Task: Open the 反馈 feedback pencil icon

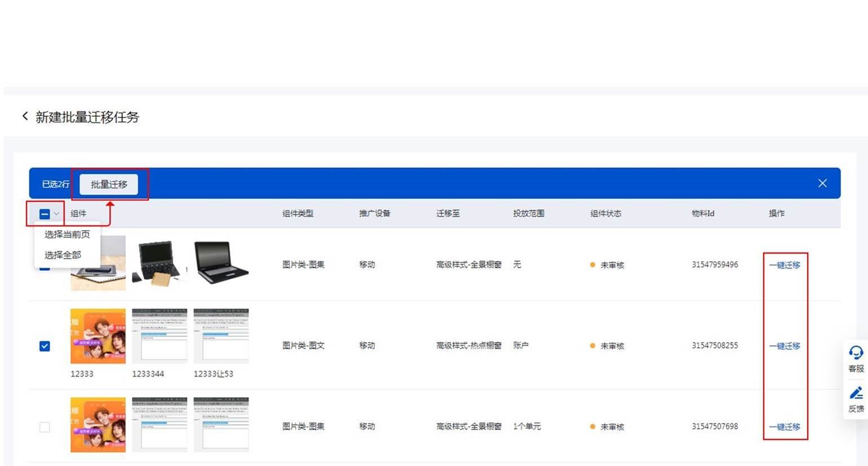Action: (856, 393)
